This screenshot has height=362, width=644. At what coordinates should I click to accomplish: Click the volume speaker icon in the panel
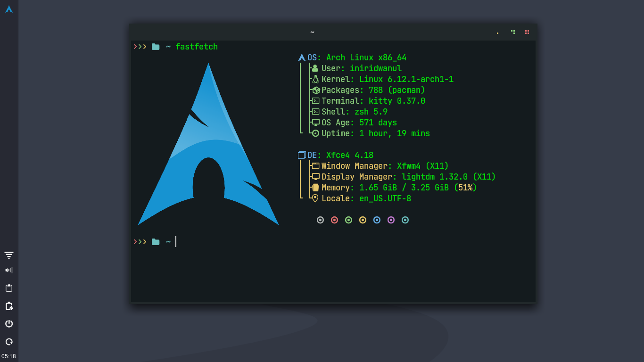coord(9,270)
